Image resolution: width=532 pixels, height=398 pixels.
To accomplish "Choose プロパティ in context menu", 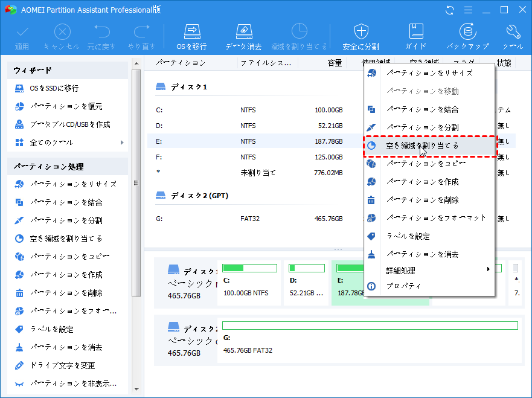I will [429, 286].
